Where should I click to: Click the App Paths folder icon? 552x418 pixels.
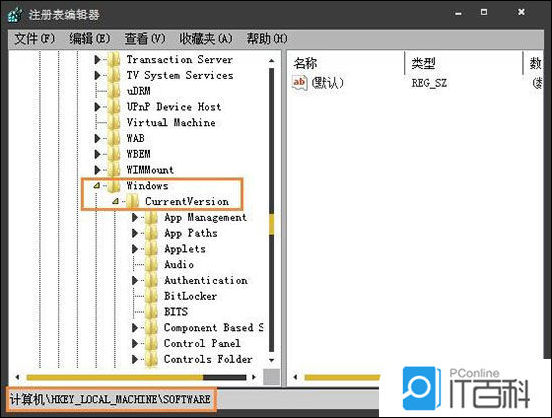pos(151,233)
